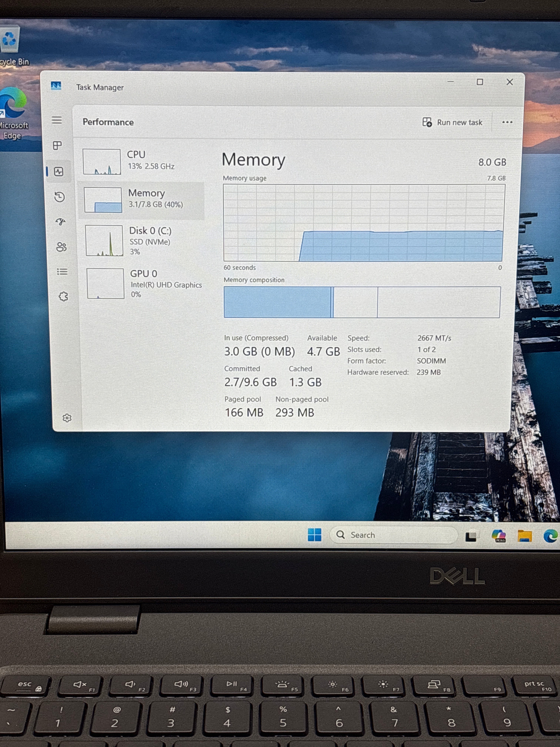Screen dimensions: 560x747
Task: Open File Explorer from the taskbar
Action: coord(525,536)
